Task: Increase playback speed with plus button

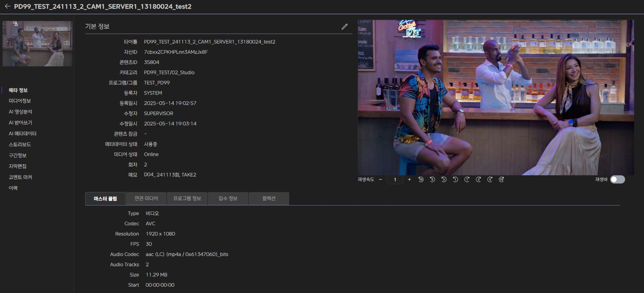Action: (x=409, y=179)
